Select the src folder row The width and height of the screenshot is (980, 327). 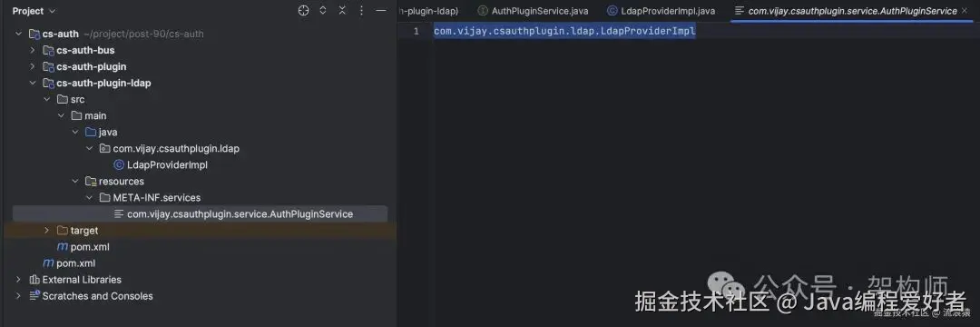coord(77,99)
